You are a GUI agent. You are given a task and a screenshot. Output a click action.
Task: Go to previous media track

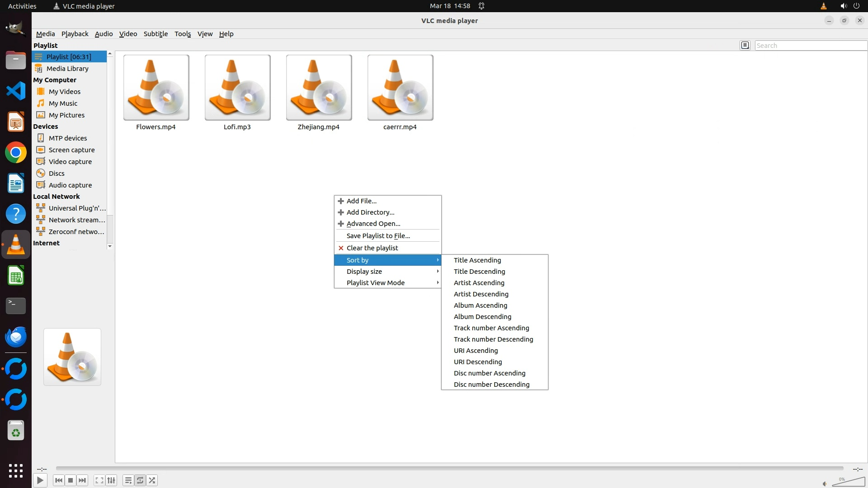[58, 480]
